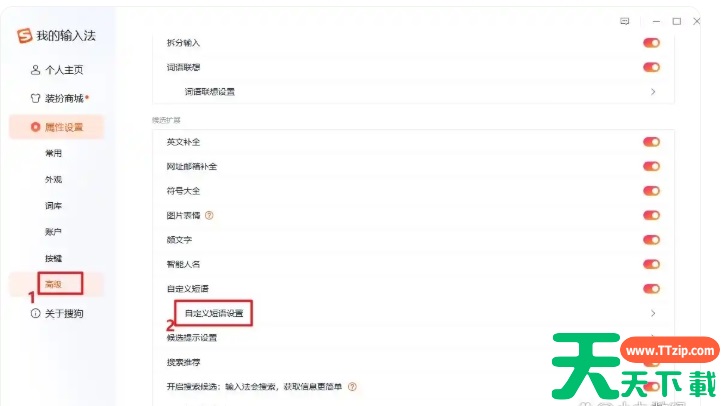Image resolution: width=724 pixels, height=406 pixels.
Task: Toggle the 自定义短语 switch
Action: click(651, 289)
